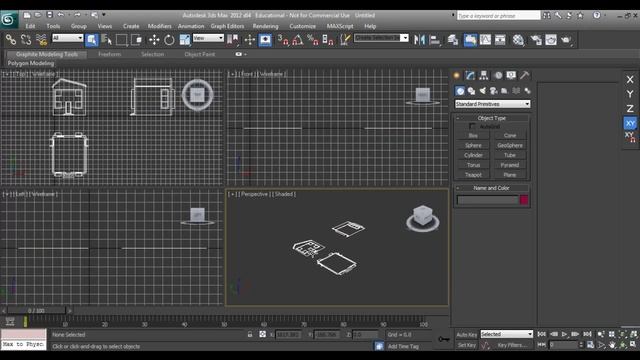Select the Select and Scale tool
The height and width of the screenshot is (360, 640).
[x=184, y=40]
